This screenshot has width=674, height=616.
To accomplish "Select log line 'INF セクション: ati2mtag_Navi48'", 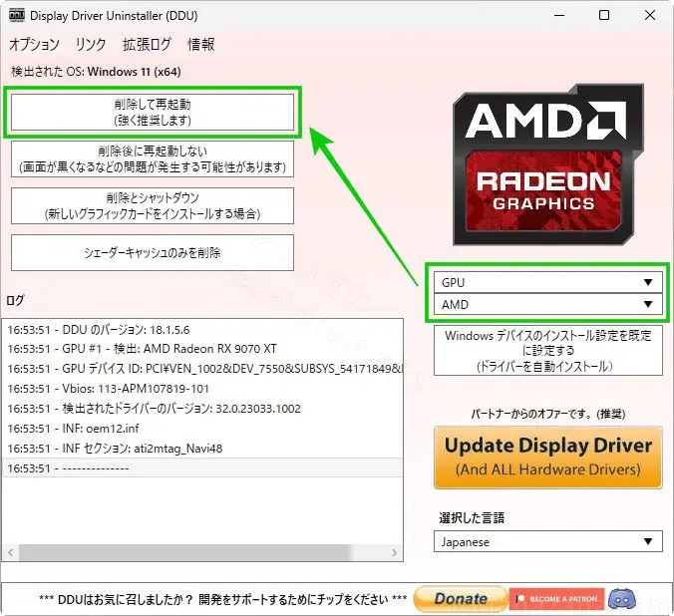I will point(202,449).
